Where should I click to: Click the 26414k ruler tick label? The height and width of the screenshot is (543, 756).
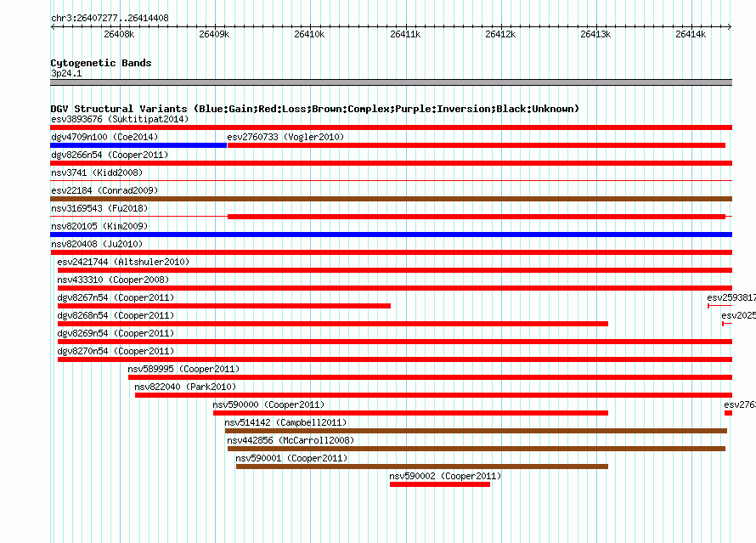click(691, 34)
